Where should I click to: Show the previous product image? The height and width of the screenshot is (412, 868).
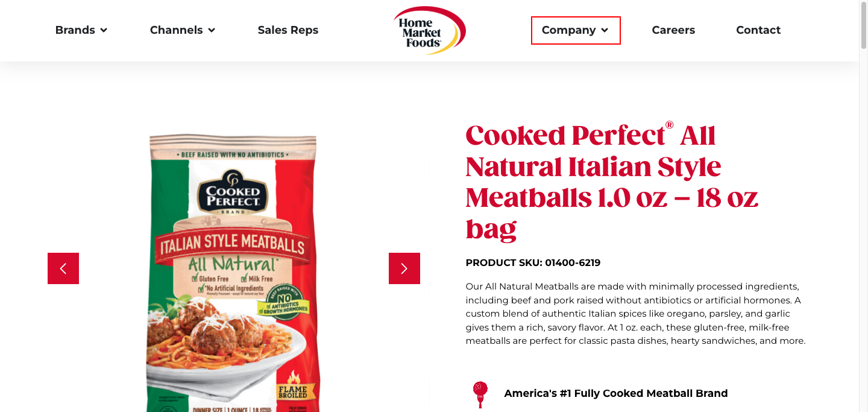[x=63, y=268]
